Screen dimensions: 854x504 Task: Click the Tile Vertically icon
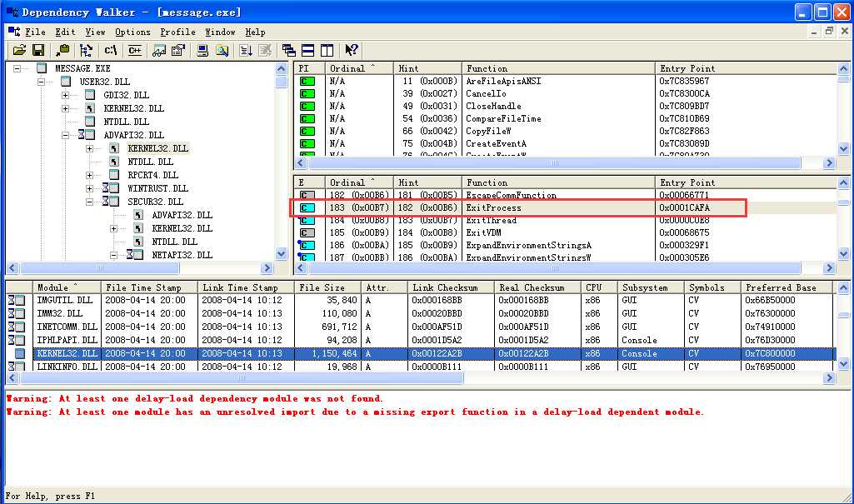pyautogui.click(x=327, y=51)
